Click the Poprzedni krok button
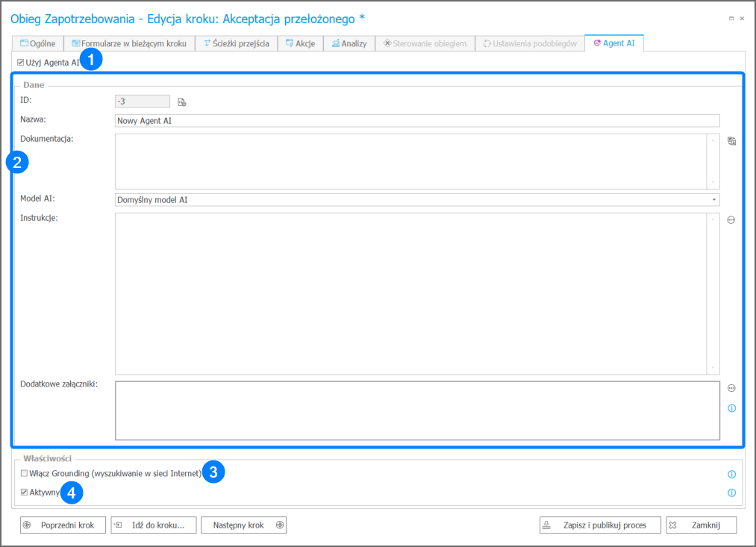 63,525
